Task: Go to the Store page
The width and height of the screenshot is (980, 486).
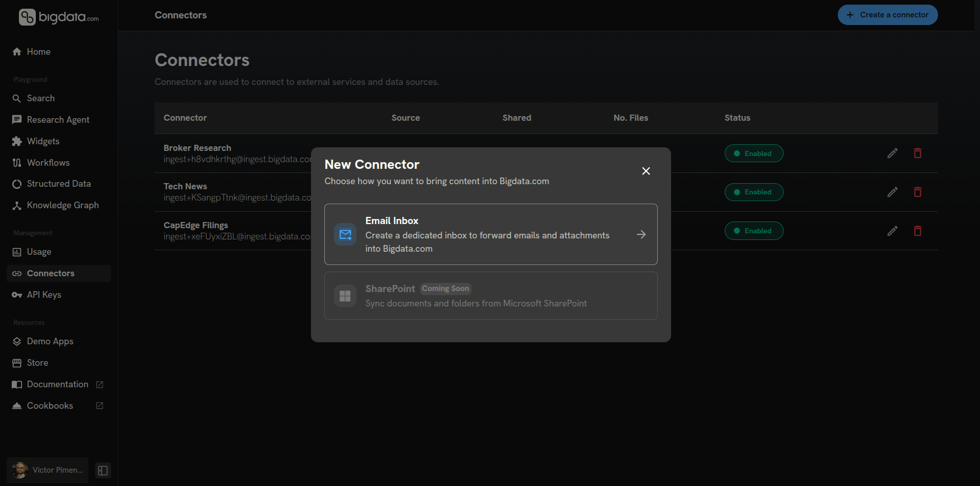Action: [59, 363]
